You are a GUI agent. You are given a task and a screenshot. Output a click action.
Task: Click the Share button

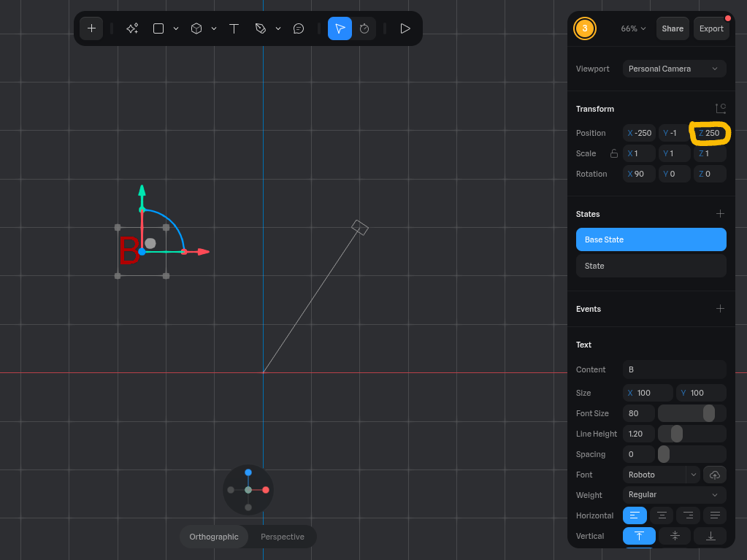tap(673, 28)
